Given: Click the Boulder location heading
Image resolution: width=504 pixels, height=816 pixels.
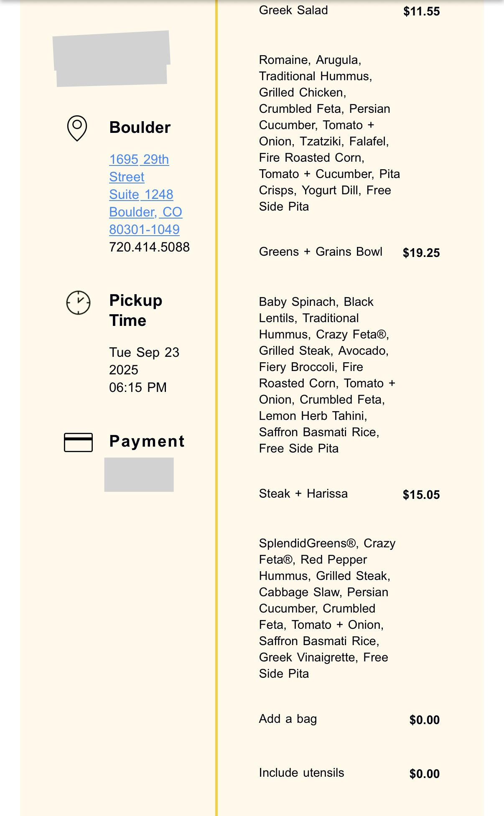Looking at the screenshot, I should pos(140,127).
